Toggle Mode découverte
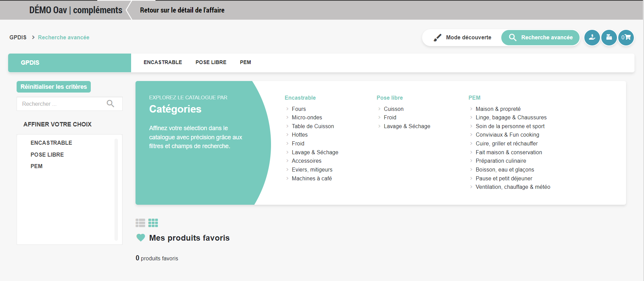Screen dimensions: 644x281 tap(462, 38)
